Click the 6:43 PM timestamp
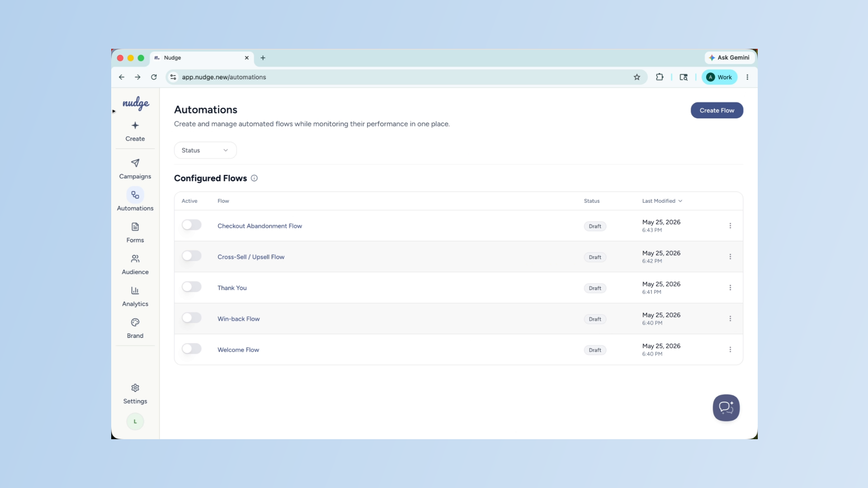 pos(652,230)
